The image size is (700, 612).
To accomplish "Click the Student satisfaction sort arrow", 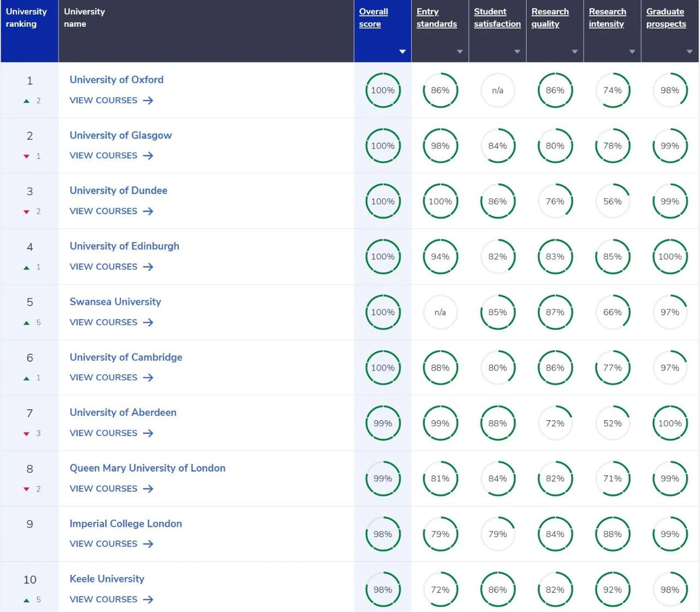I will coord(517,52).
